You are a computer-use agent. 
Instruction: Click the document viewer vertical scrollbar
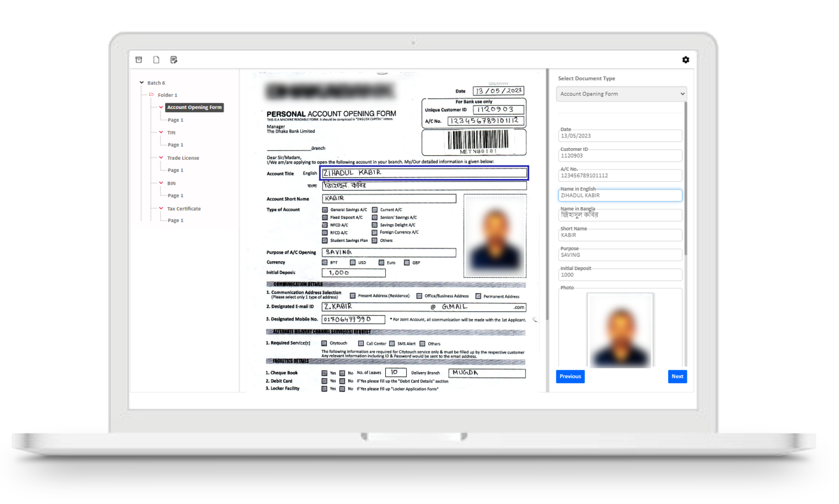pos(547,194)
